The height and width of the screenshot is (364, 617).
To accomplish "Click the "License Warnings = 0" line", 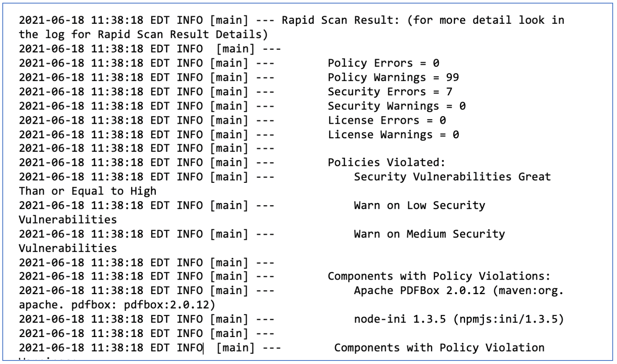I will click(393, 135).
